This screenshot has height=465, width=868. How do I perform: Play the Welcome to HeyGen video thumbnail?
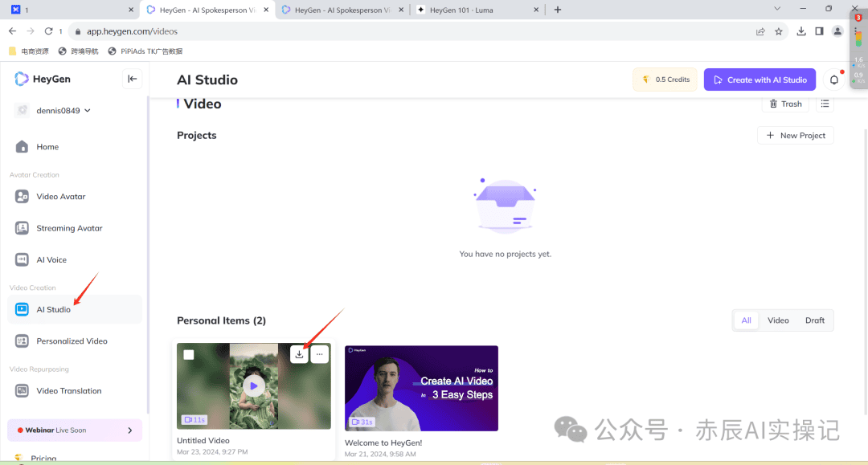(421, 388)
